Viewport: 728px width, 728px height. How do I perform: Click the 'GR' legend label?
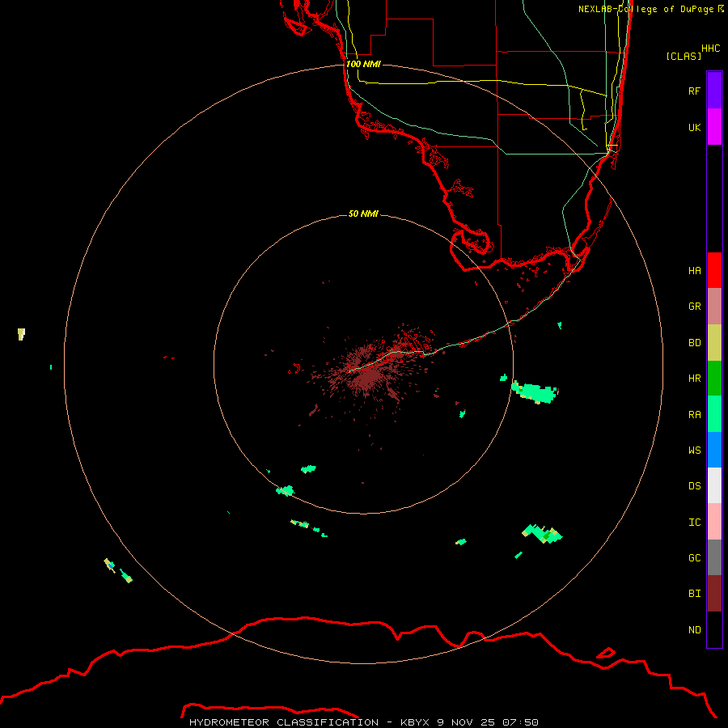(x=694, y=307)
